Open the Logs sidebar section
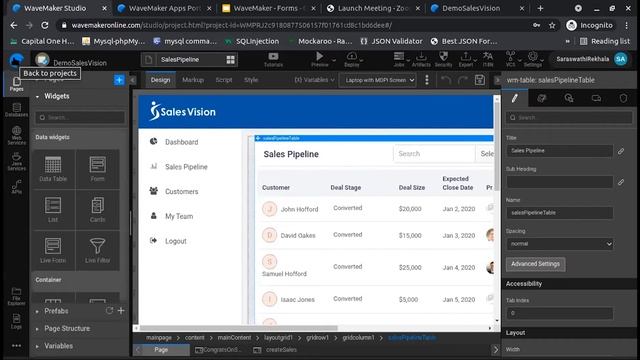The image size is (640, 360). [x=16, y=321]
